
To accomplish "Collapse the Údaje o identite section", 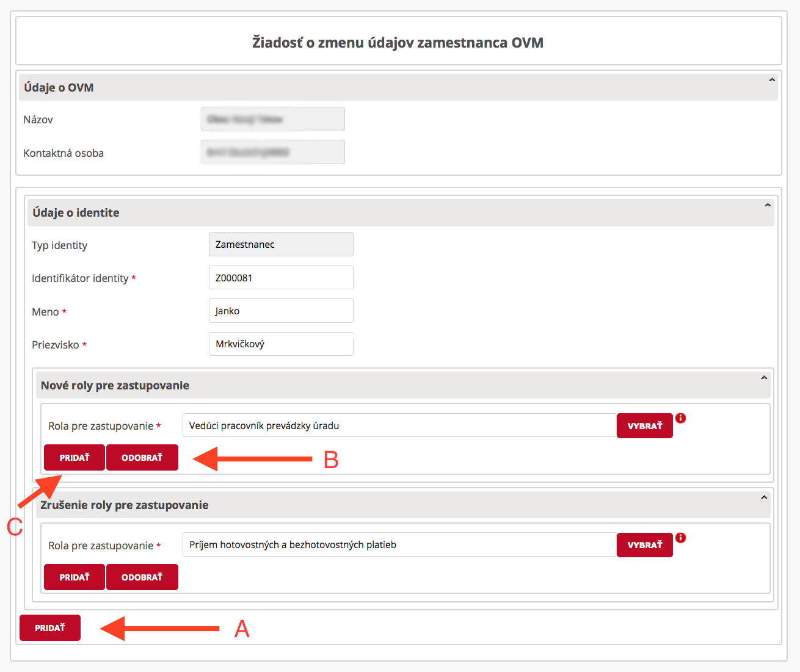I will point(768,205).
